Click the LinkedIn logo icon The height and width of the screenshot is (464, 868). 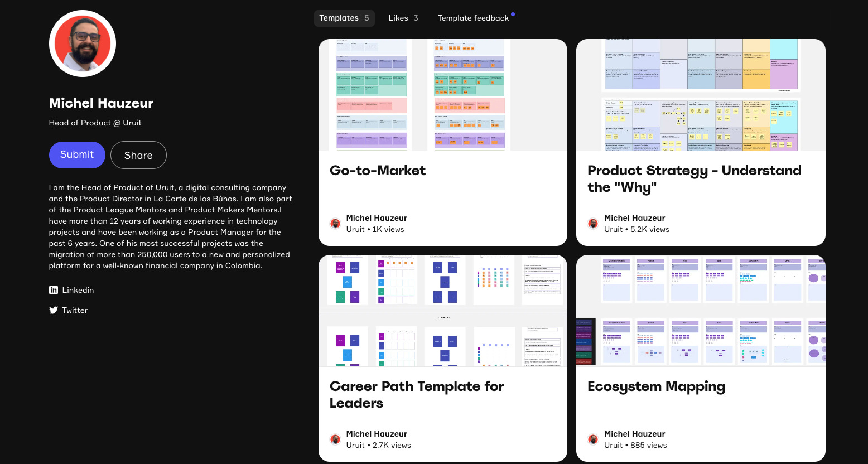pyautogui.click(x=54, y=290)
